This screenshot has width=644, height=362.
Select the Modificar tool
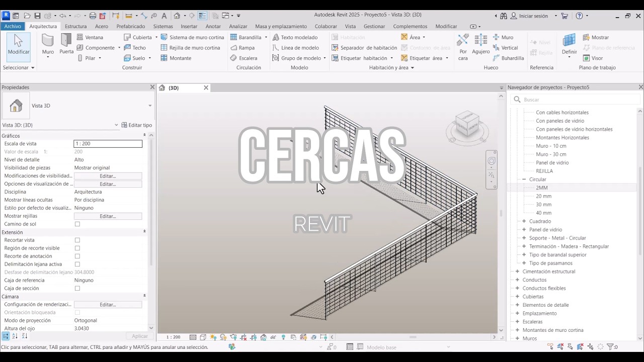[19, 45]
